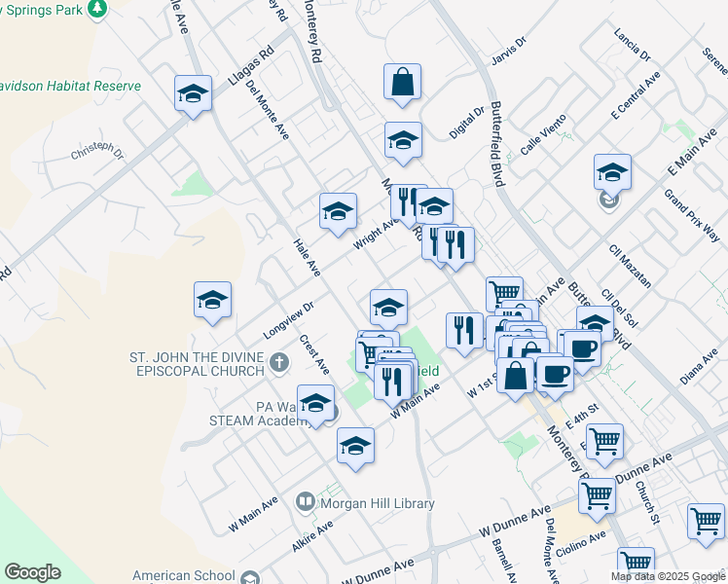The height and width of the screenshot is (584, 728).
Task: Click the park tree pin at Springs Park
Action: (96, 9)
